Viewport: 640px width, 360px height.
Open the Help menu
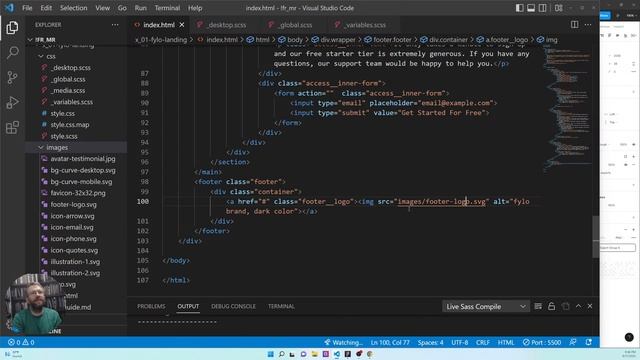click(x=195, y=8)
